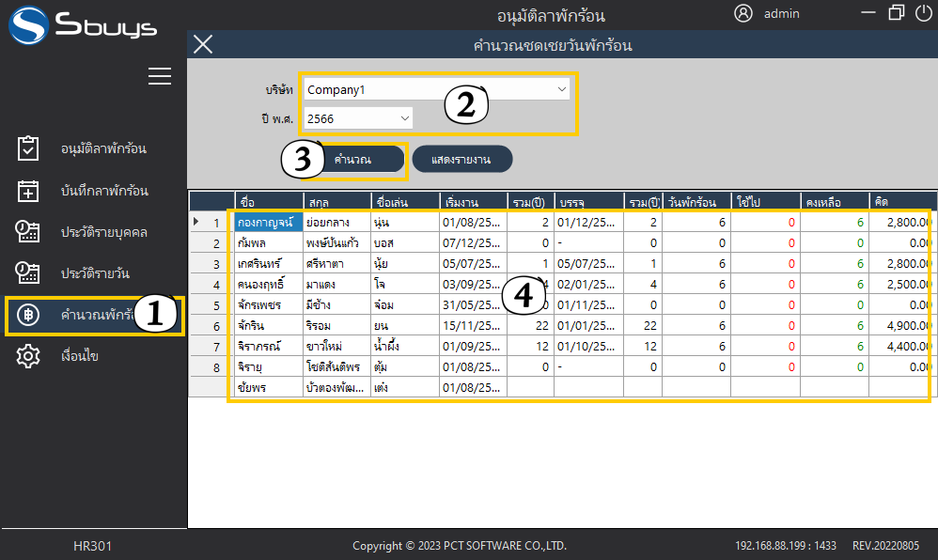Click the admin user profile icon

pyautogui.click(x=743, y=13)
